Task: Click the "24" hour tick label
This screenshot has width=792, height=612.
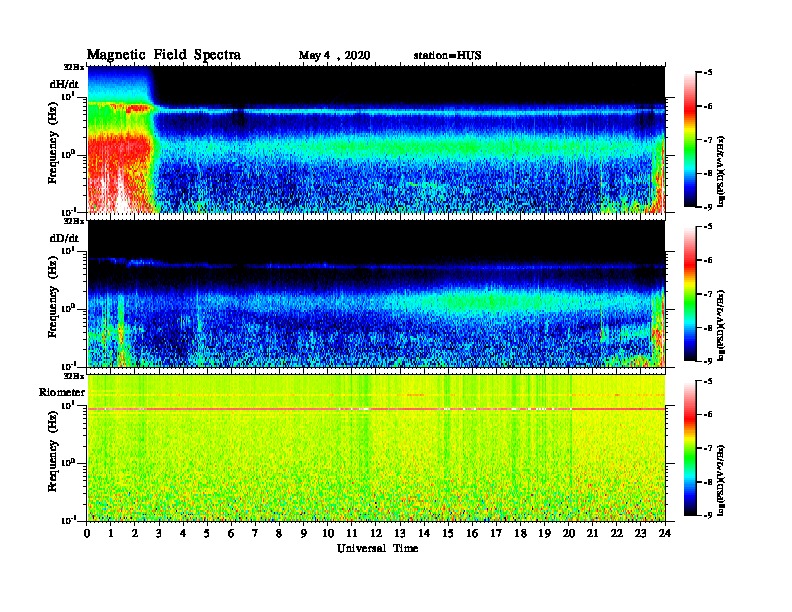Action: pyautogui.click(x=665, y=534)
